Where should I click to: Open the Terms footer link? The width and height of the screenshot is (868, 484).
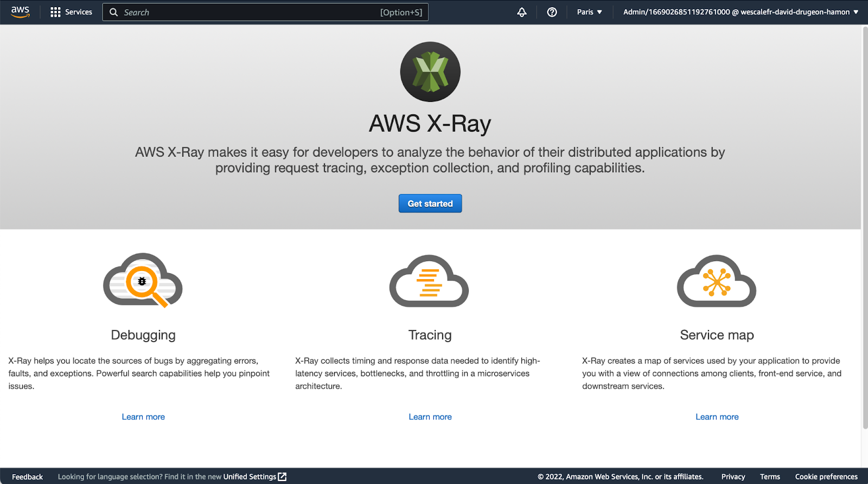[x=770, y=477]
